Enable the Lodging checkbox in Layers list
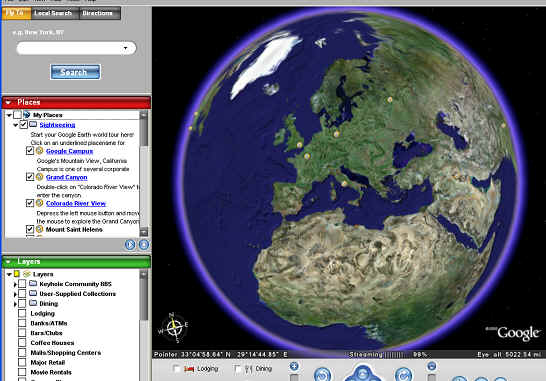The height and width of the screenshot is (381, 546). point(22,313)
